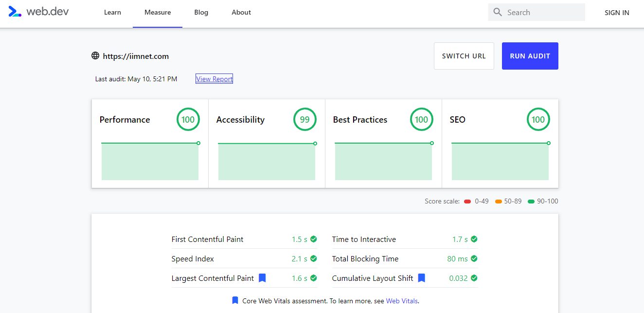This screenshot has width=644, height=313.
Task: Go to the Blog page
Action: pos(201,13)
